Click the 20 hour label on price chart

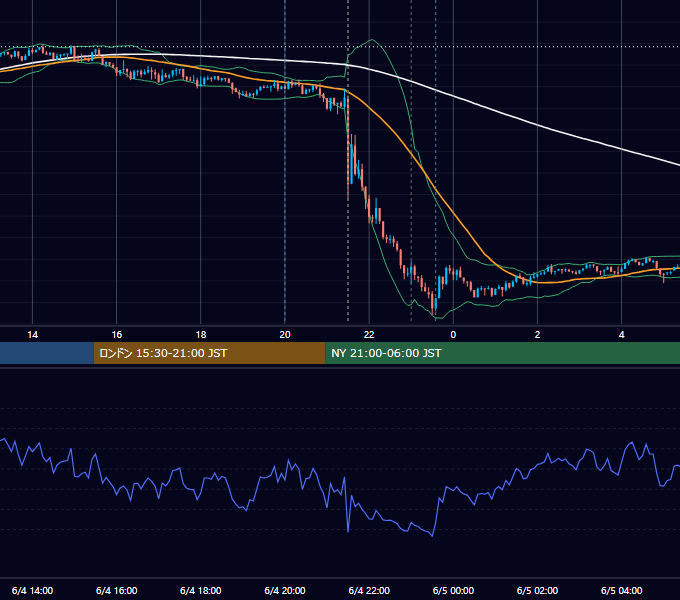285,335
